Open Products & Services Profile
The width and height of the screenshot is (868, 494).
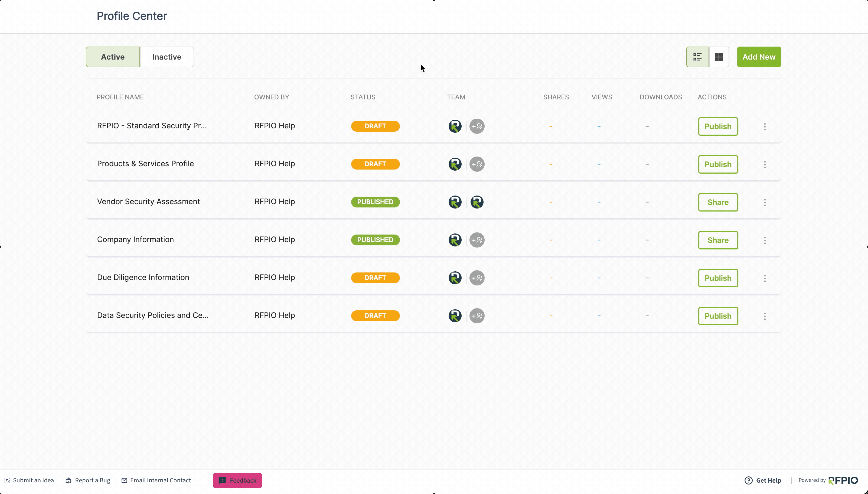click(x=145, y=164)
